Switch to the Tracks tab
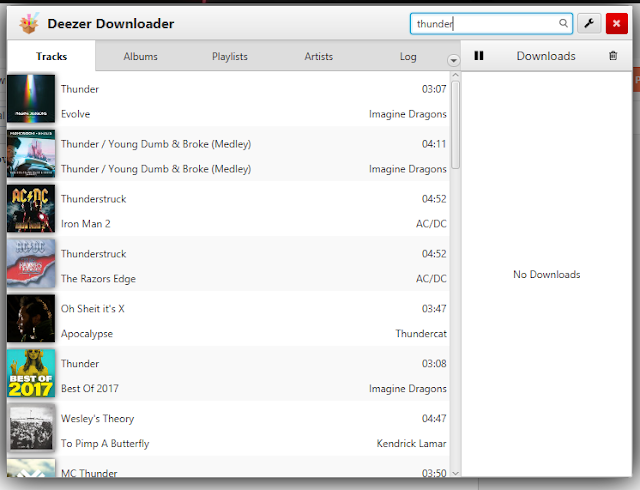Image resolution: width=640 pixels, height=490 pixels. [x=51, y=56]
